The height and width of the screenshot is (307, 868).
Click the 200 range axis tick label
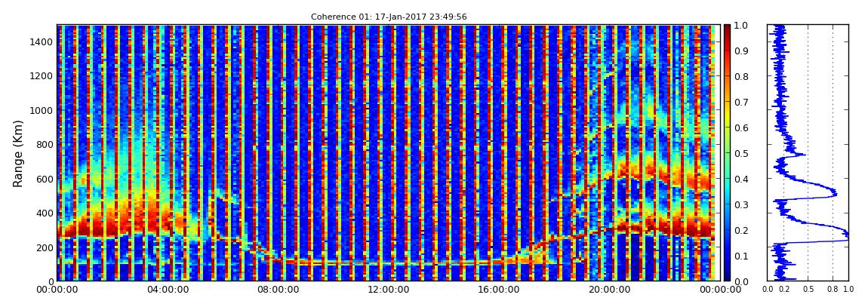coord(45,248)
